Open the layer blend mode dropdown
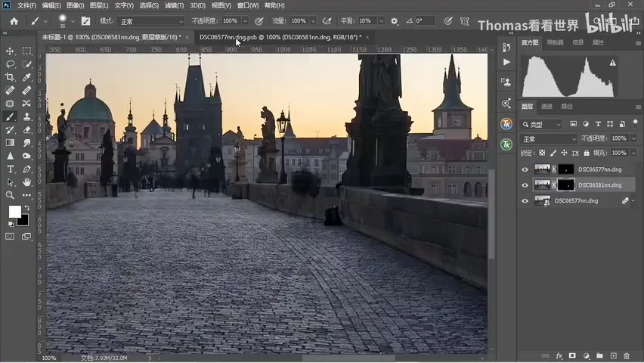Screen dimensions: 644x363 tap(548, 139)
